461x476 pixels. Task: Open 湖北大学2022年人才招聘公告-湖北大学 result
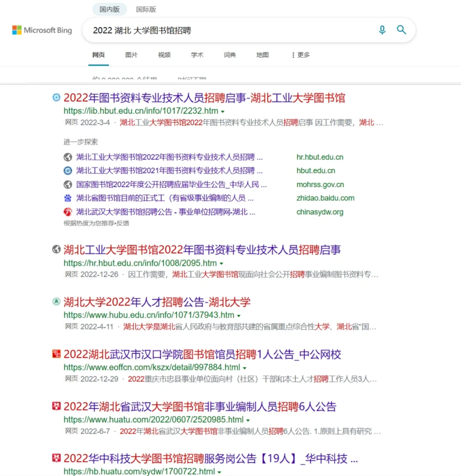coord(157,302)
